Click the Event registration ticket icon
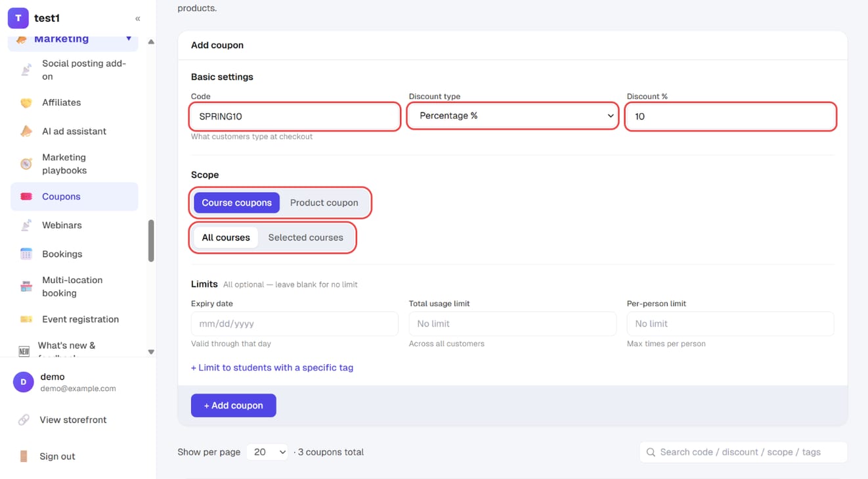The image size is (868, 479). tap(26, 319)
